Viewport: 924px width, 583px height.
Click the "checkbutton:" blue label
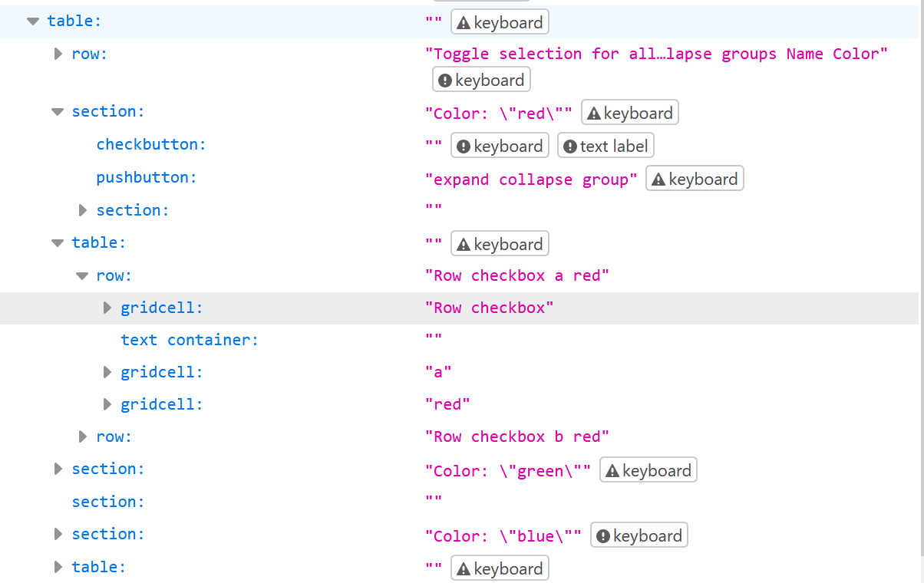(150, 144)
